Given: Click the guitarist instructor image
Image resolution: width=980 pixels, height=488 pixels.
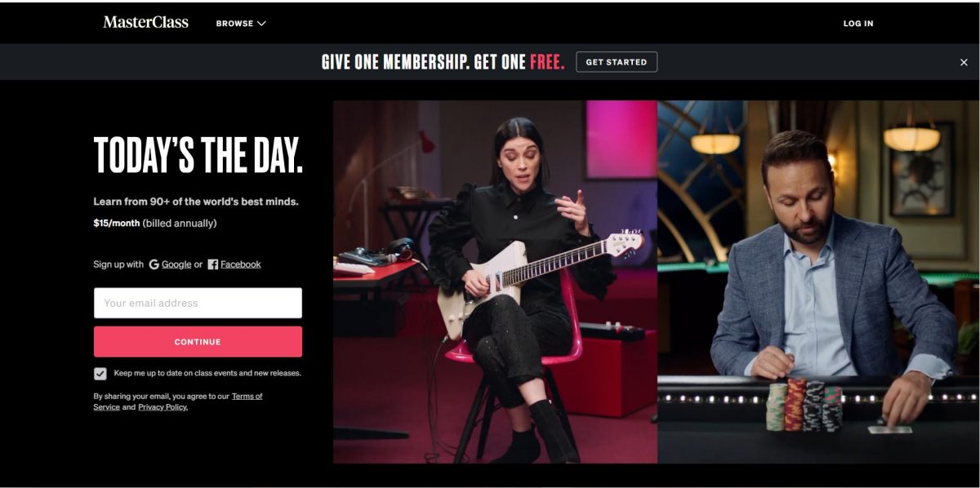Looking at the screenshot, I should 495,282.
